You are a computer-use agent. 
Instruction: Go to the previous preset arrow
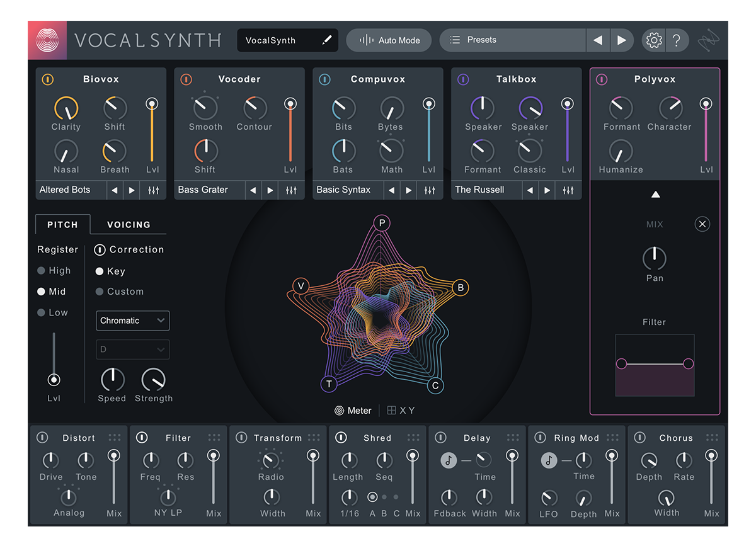(598, 40)
